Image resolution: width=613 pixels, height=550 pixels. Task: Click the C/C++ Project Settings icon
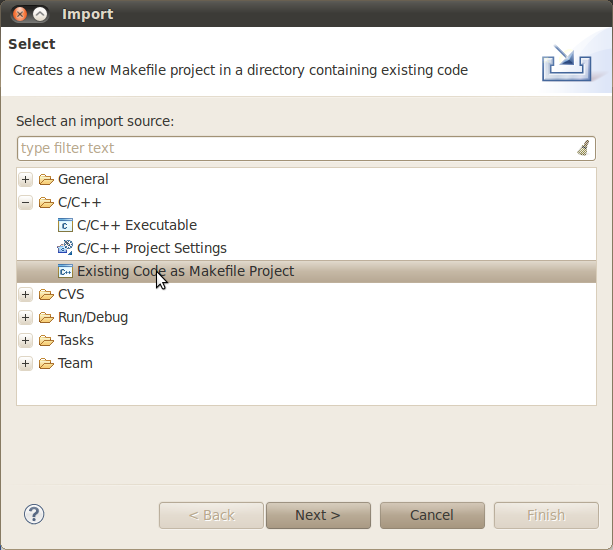coord(66,248)
